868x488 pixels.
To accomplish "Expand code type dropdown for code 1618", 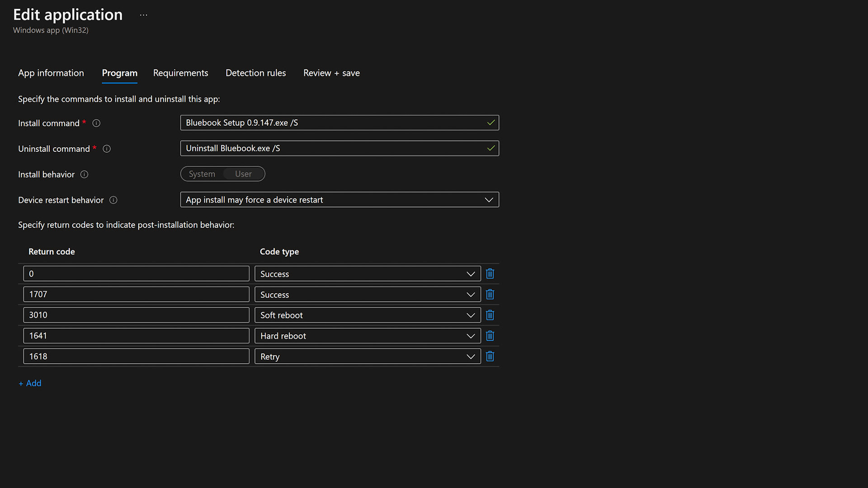I will 367,357.
